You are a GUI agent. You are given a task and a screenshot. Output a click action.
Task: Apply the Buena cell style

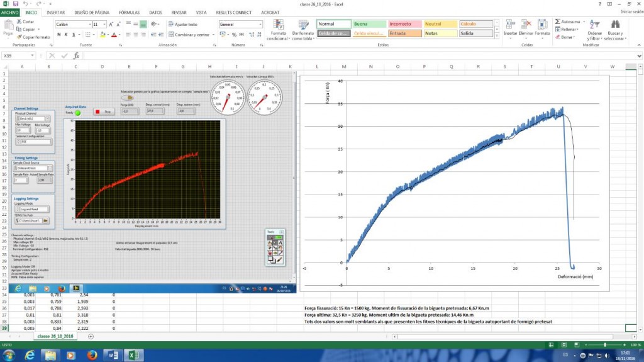369,24
